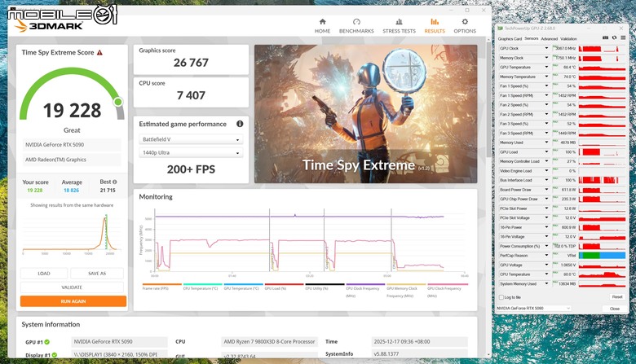The width and height of the screenshot is (636, 364).
Task: Click the VALIDATE button
Action: (72, 287)
